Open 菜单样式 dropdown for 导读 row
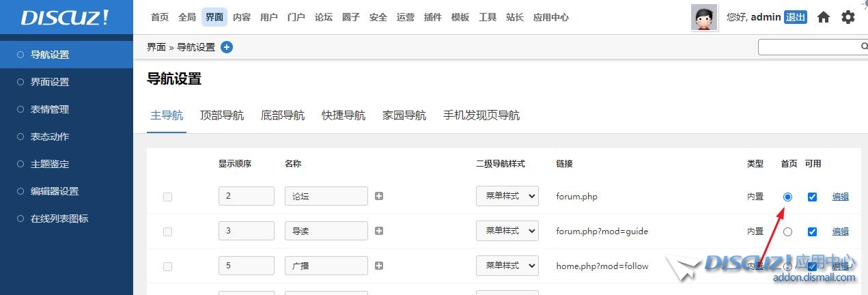The image size is (868, 295). (x=507, y=231)
